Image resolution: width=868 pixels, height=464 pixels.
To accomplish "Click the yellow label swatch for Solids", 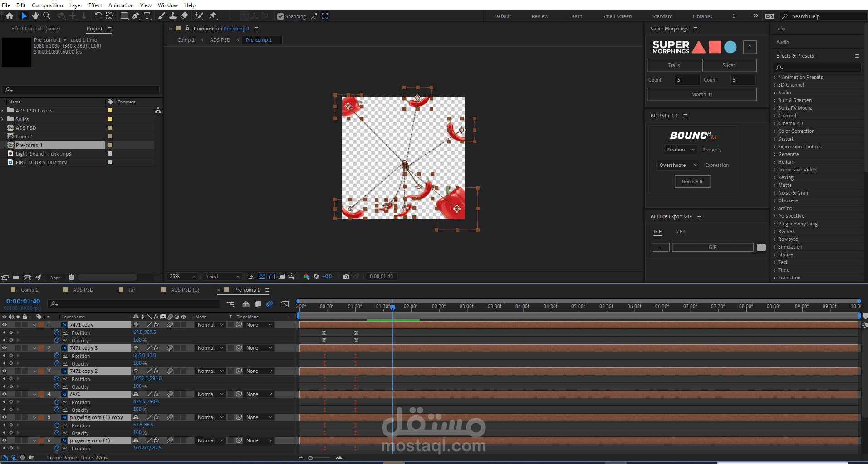I will (110, 119).
